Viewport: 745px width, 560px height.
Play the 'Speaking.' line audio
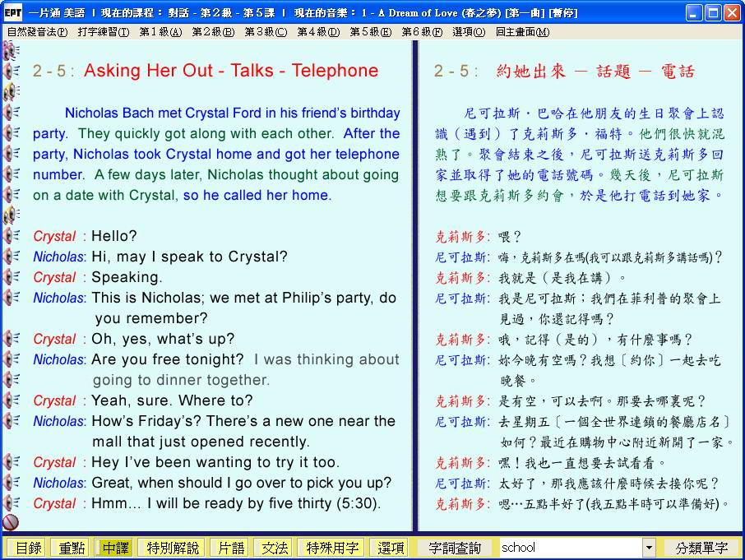pyautogui.click(x=12, y=277)
